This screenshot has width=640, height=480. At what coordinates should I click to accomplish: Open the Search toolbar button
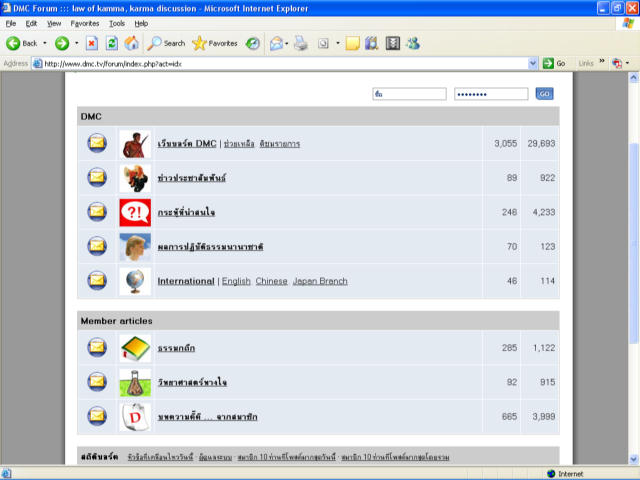point(166,43)
